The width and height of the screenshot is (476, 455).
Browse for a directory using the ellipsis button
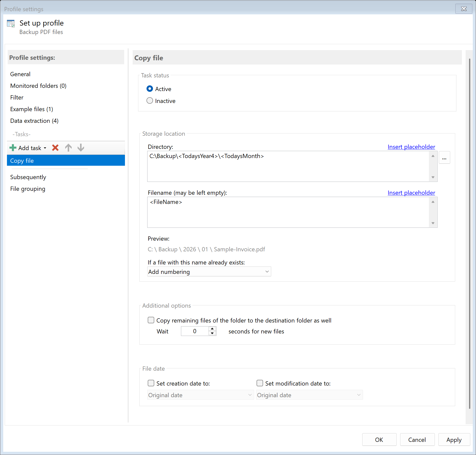444,157
